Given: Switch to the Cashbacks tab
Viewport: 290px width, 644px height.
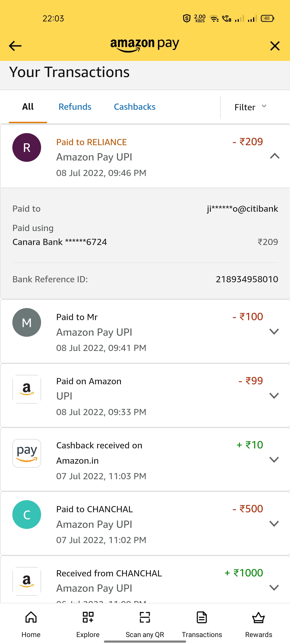Looking at the screenshot, I should 135,107.
